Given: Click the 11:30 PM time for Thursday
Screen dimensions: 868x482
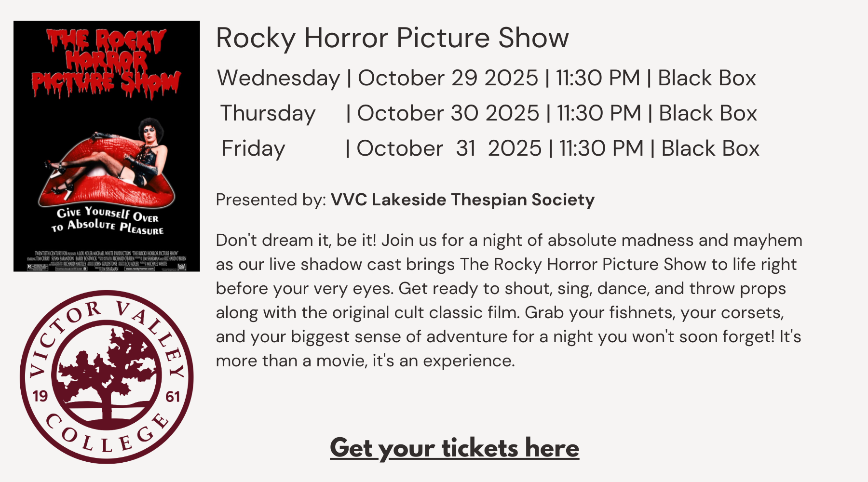Looking at the screenshot, I should coord(599,113).
